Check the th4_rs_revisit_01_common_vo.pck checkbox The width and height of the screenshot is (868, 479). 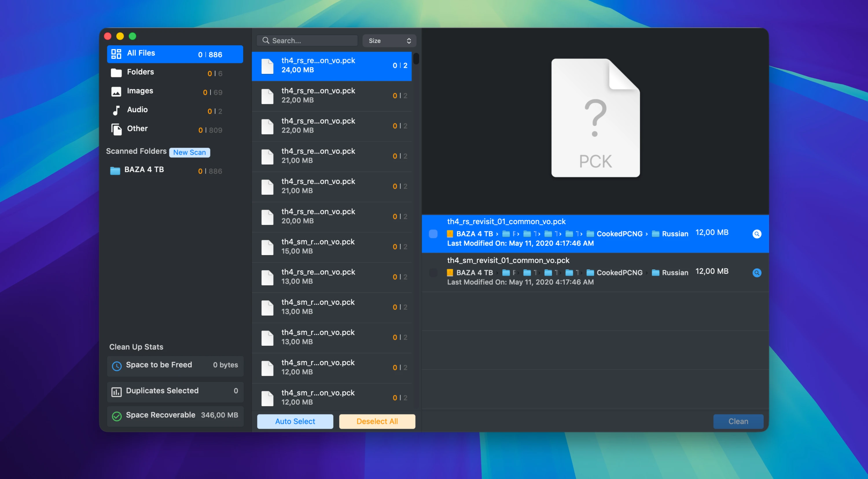(x=433, y=234)
